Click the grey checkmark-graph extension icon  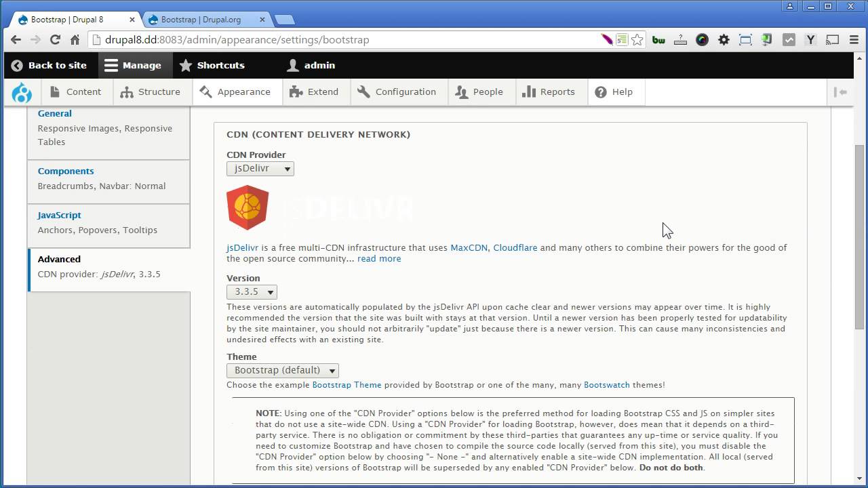click(789, 40)
